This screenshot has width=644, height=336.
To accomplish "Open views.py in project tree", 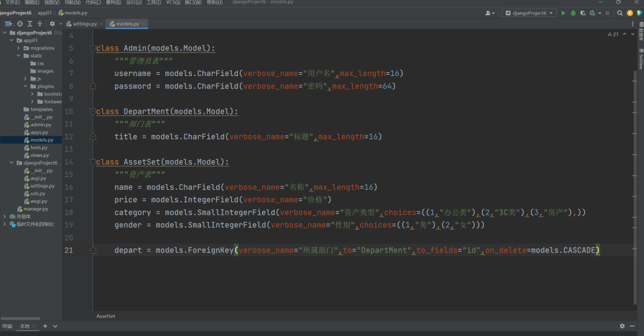I will tap(39, 155).
